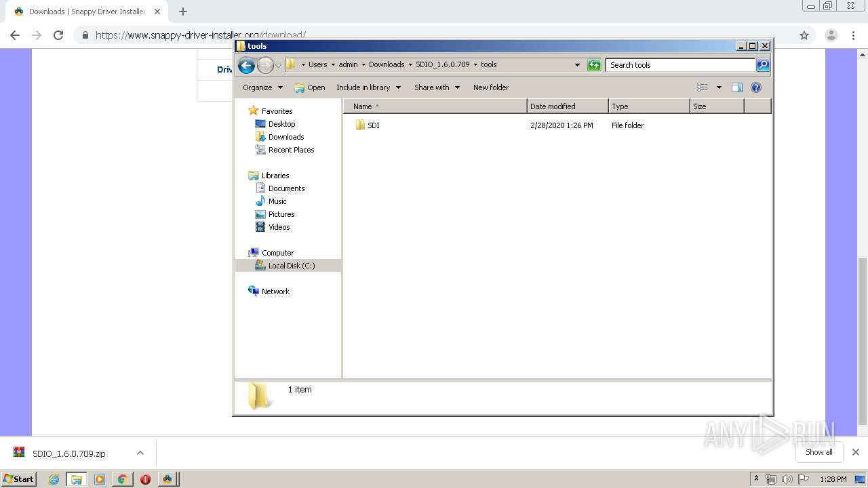
Task: Open Desktop in navigation pane
Action: click(275, 124)
